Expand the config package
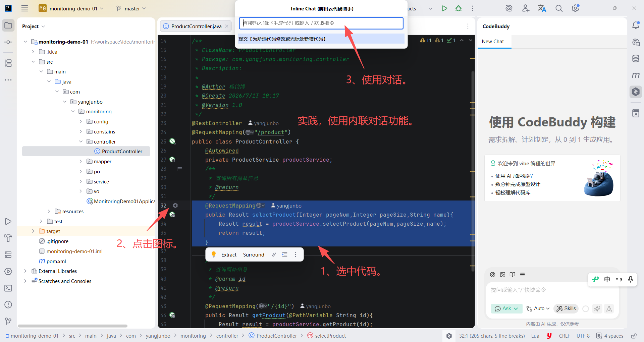Screen dimensions: 644x342 [x=80, y=121]
